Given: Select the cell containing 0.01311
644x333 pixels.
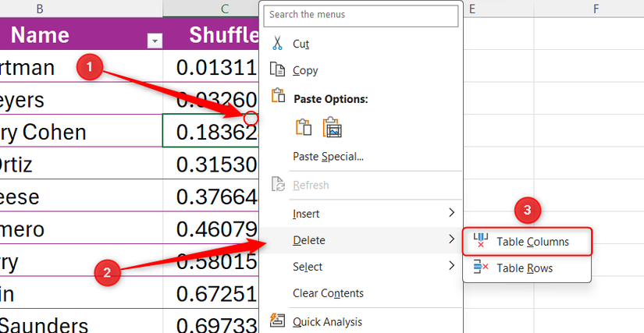Looking at the screenshot, I should point(211,66).
